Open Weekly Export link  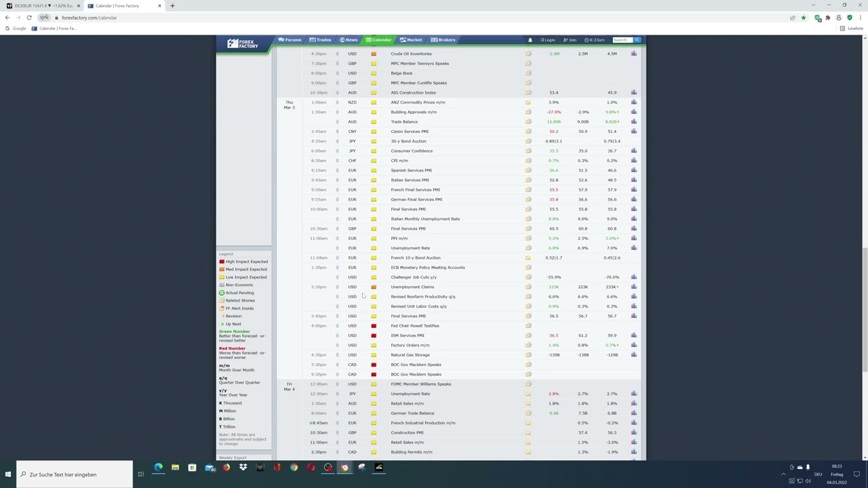[233, 458]
